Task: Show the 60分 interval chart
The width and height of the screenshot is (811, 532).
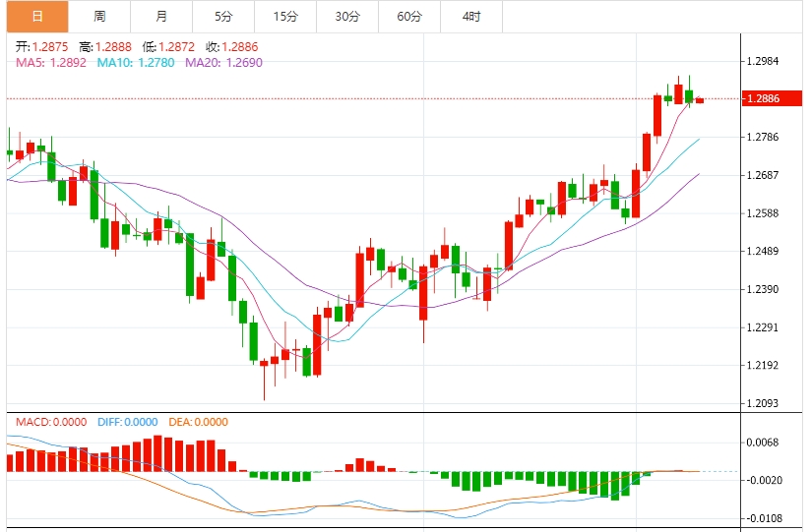Action: click(409, 17)
